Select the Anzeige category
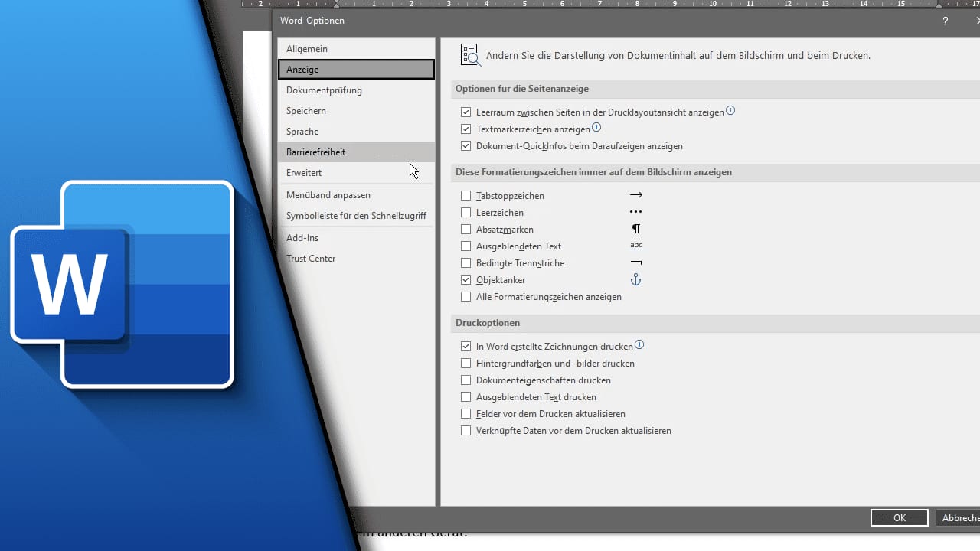Image resolution: width=980 pixels, height=551 pixels. pos(356,70)
